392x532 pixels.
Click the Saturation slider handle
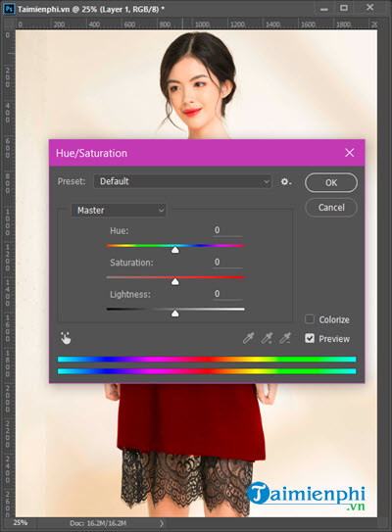coord(174,281)
